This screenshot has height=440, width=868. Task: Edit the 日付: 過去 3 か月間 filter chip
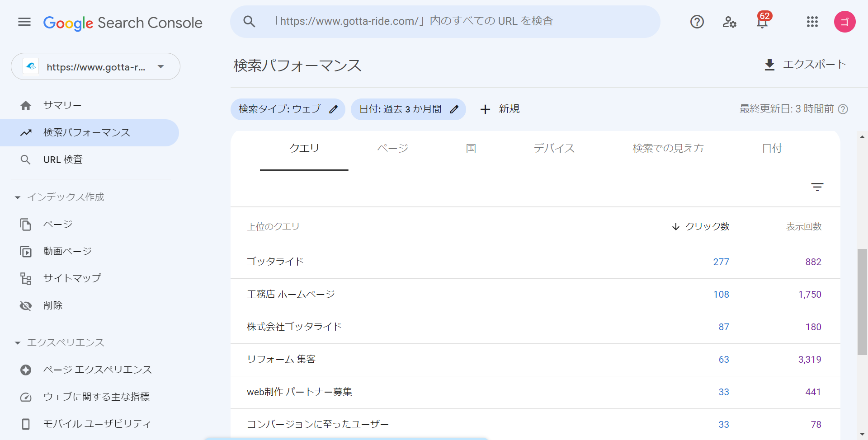coord(408,109)
